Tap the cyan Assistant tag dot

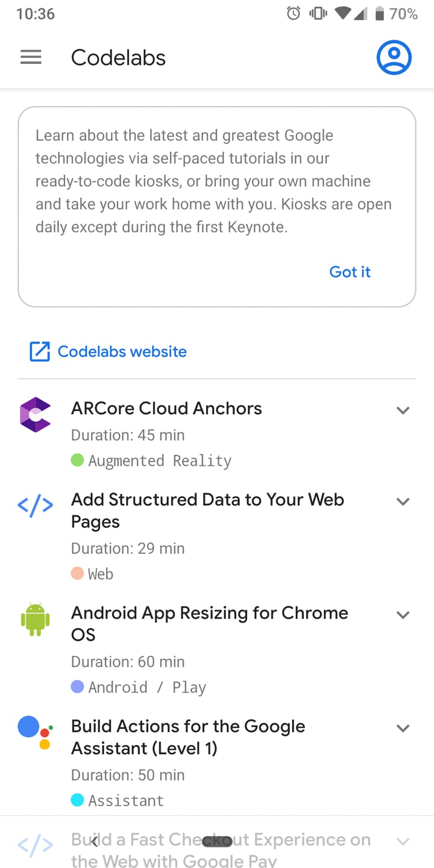coord(77,800)
